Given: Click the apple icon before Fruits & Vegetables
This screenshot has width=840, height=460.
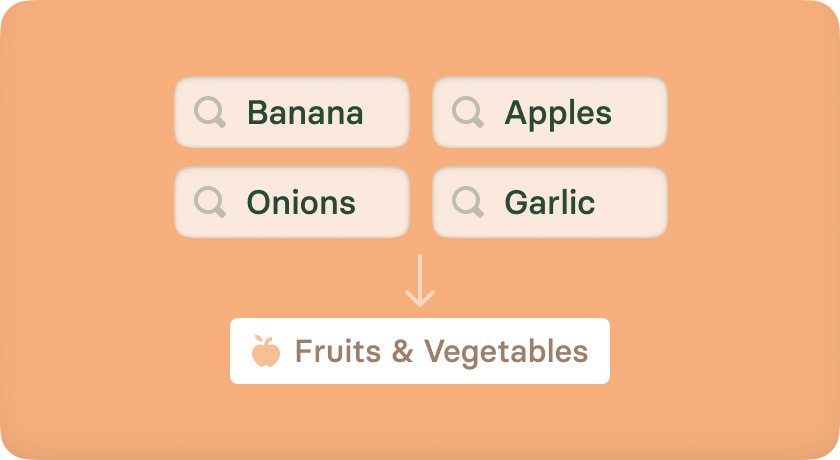Looking at the screenshot, I should 266,351.
